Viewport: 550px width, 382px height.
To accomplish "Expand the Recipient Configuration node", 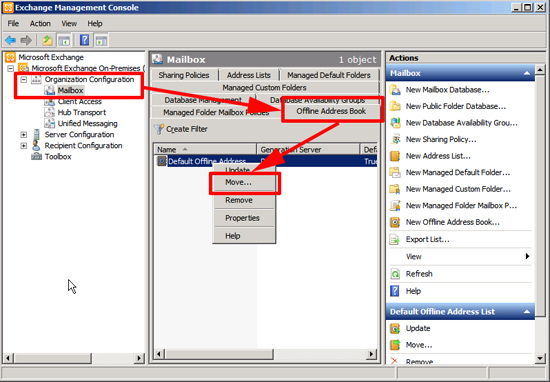I will pos(24,146).
